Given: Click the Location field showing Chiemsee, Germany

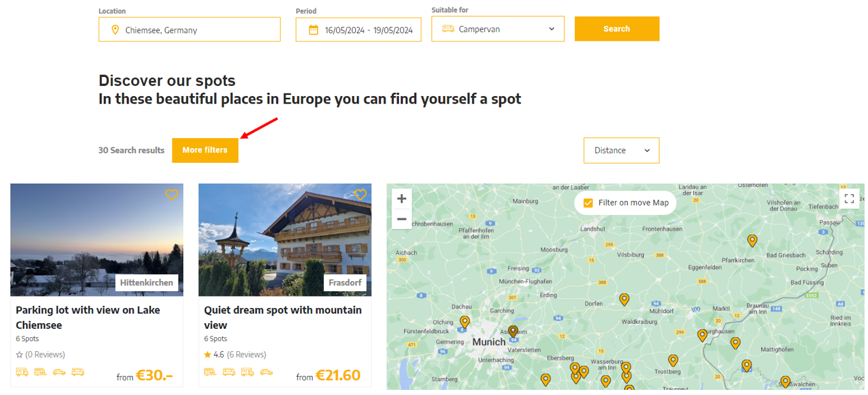Looking at the screenshot, I should point(189,30).
